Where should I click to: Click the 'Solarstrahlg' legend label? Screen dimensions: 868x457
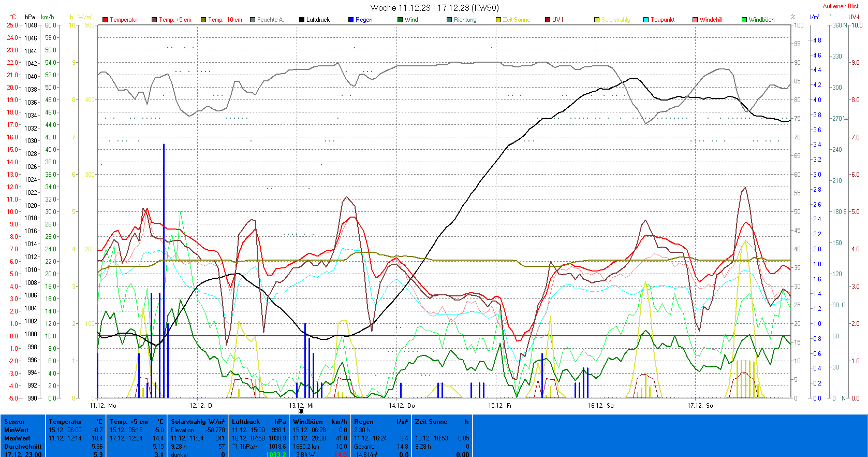click(x=616, y=20)
